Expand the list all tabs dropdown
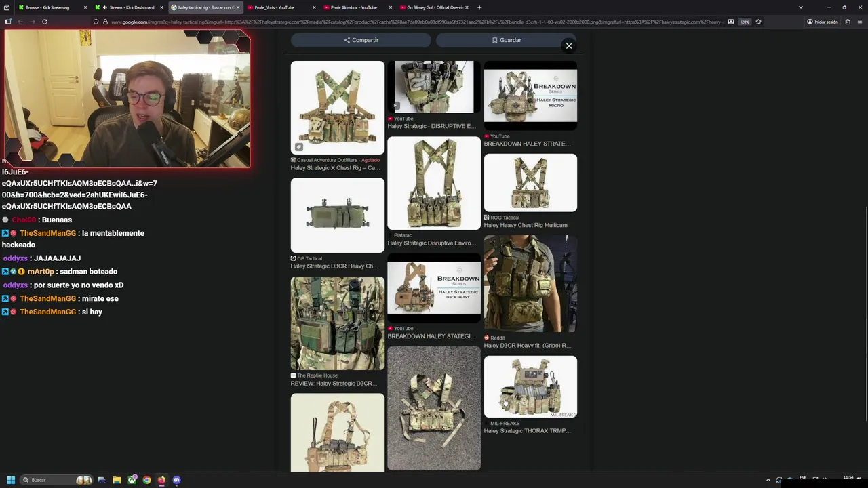This screenshot has width=868, height=488. [801, 7]
